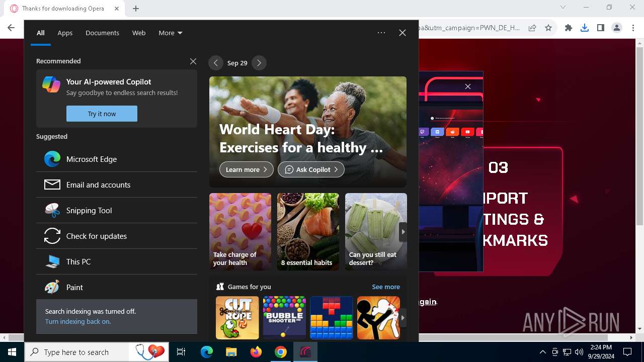Click World Heart Day headline
The height and width of the screenshot is (362, 644).
(301, 138)
